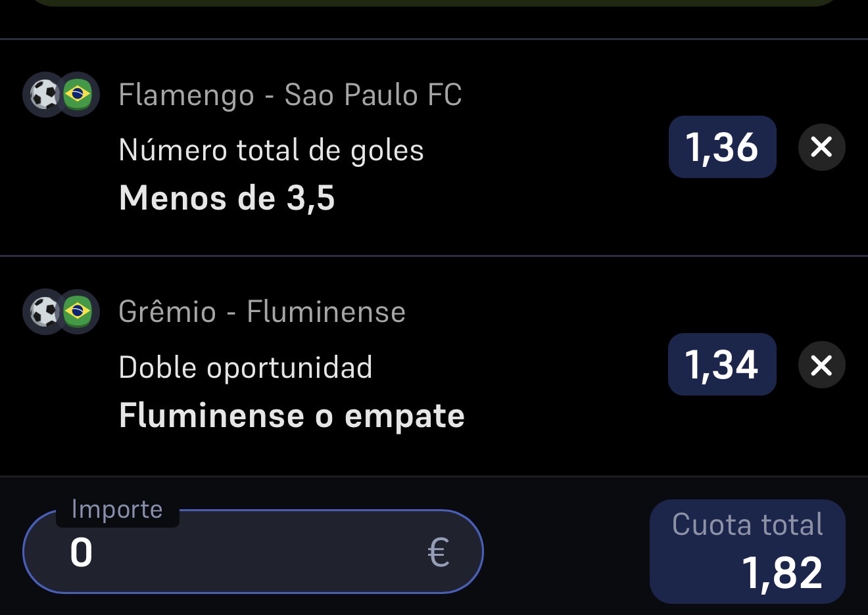Click the soccer ball icon beside Flamengo match

(45, 95)
